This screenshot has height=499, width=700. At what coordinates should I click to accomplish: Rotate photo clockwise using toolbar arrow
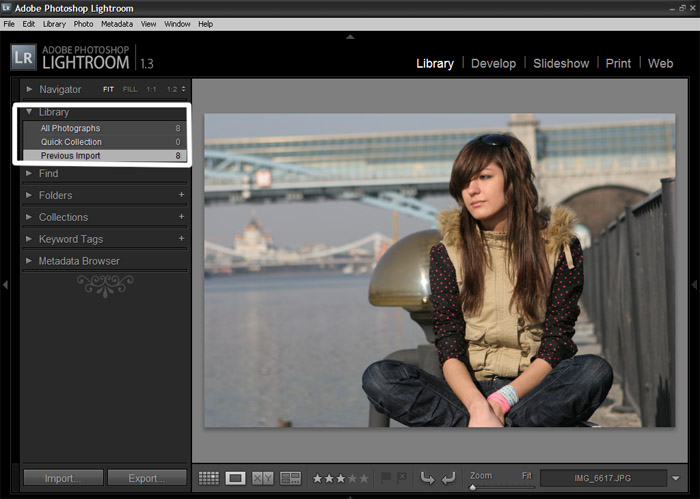coord(448,478)
